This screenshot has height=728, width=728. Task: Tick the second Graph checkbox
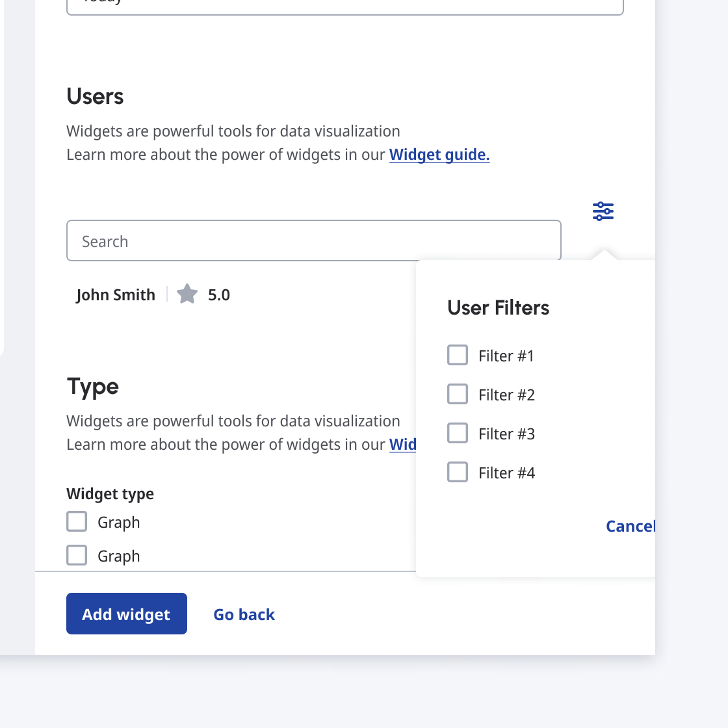click(x=77, y=556)
